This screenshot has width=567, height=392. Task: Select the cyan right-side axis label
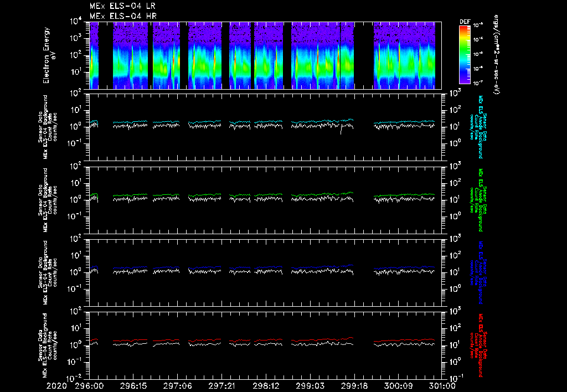pos(478,127)
